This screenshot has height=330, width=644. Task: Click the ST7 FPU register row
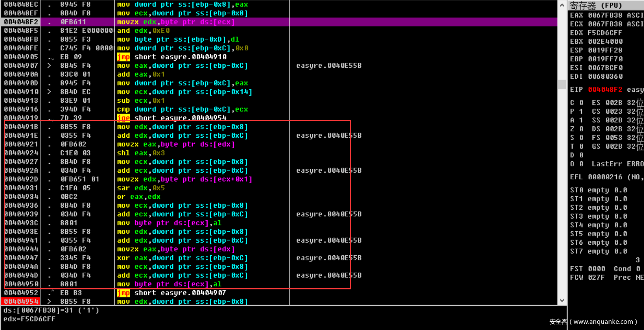[599, 251]
